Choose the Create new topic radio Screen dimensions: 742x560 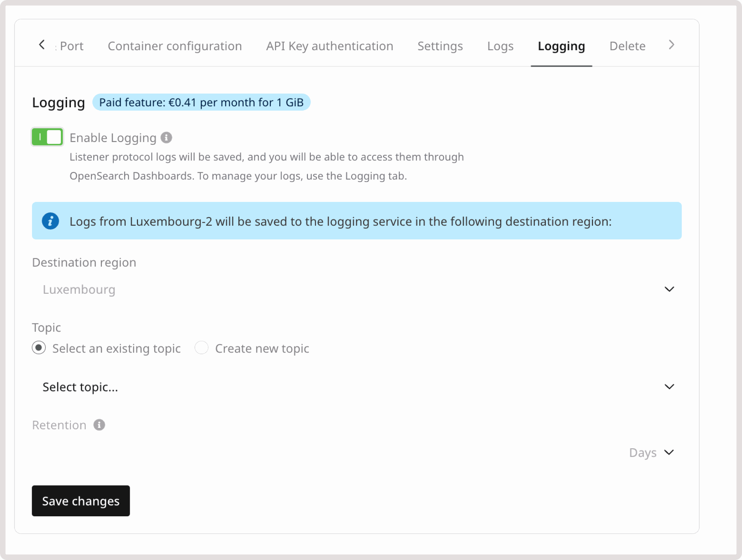coord(201,347)
